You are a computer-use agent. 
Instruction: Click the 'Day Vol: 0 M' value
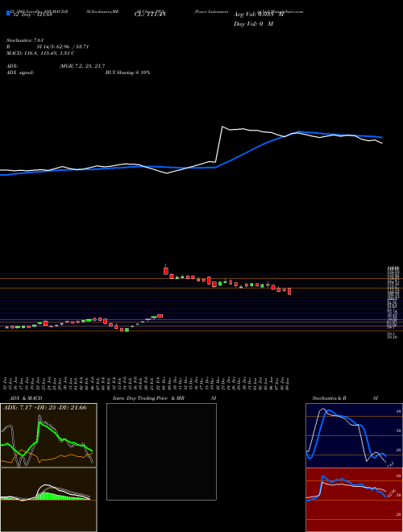pos(253,24)
